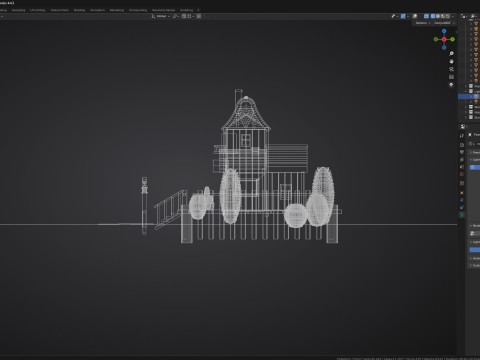Open the red World properties tab
Image resolution: width=480 pixels, height=360 pixels.
(x=462, y=174)
